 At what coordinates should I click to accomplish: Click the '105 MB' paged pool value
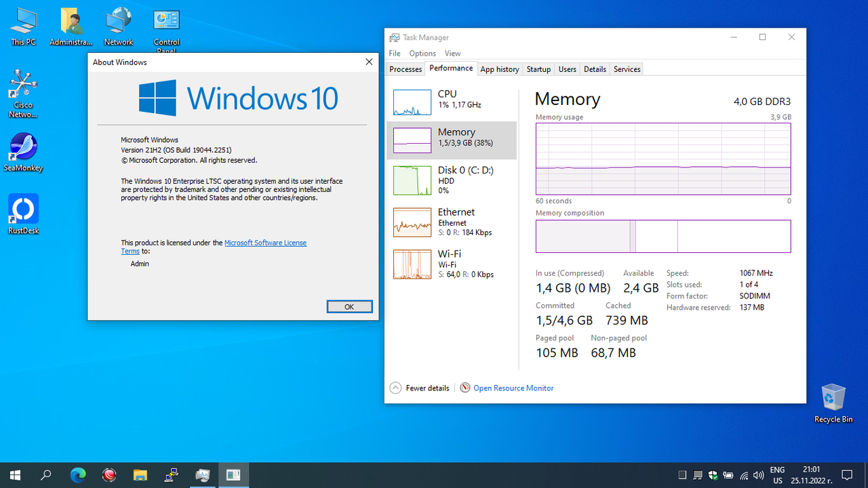pyautogui.click(x=557, y=352)
